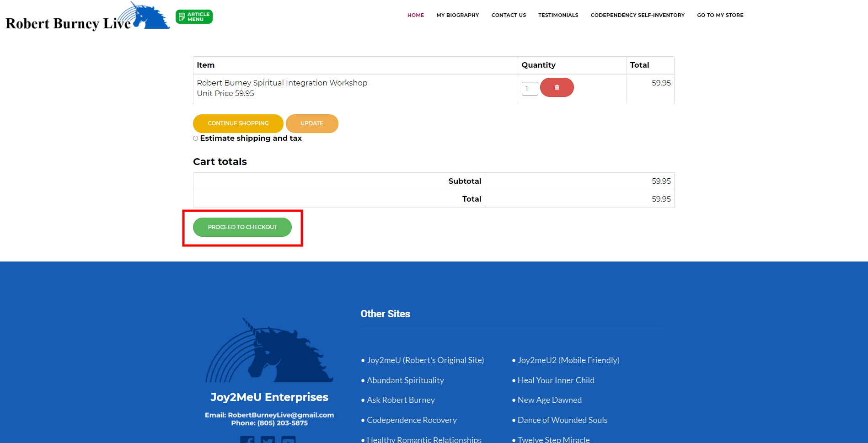The image size is (868, 443).
Task: Open the Facebook icon in footer
Action: (x=247, y=440)
